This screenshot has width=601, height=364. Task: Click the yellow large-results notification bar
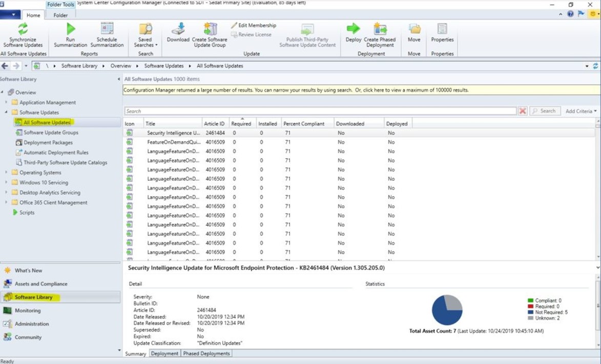pyautogui.click(x=361, y=90)
